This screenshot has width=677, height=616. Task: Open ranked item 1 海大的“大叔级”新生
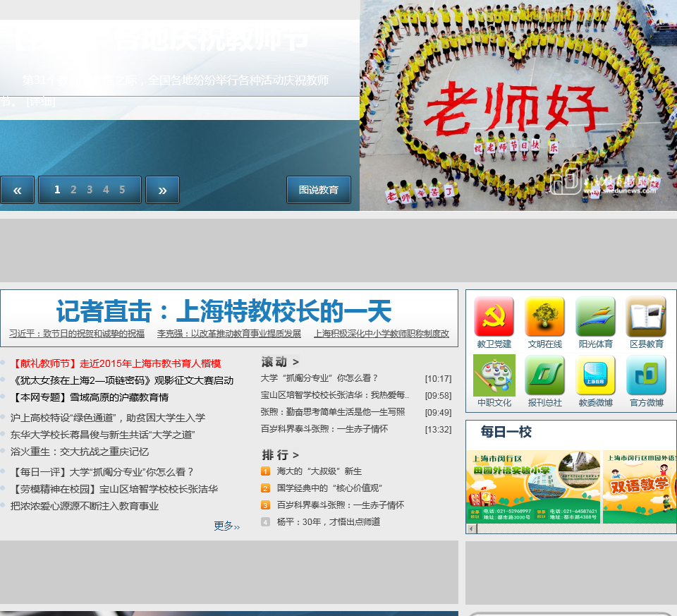tap(319, 471)
